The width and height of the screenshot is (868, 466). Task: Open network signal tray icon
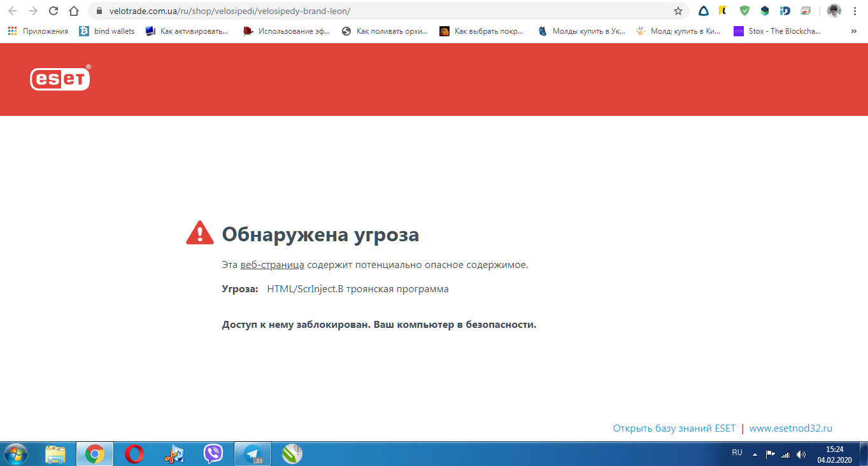(785, 455)
